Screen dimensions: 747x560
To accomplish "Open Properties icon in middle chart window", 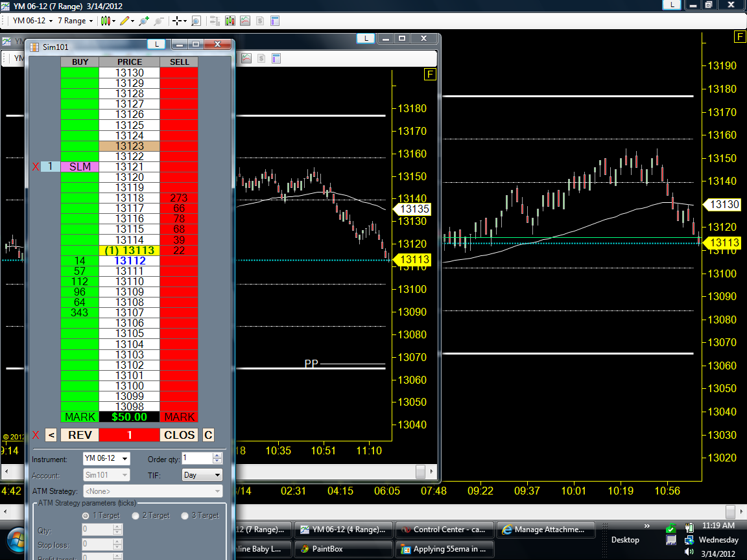I will tap(276, 58).
